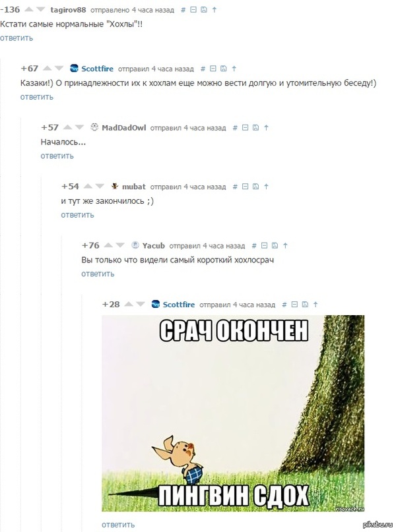396x532 pixels.
Task: Jump to parent using arrow on mubat's comment
Action: tap(266, 187)
